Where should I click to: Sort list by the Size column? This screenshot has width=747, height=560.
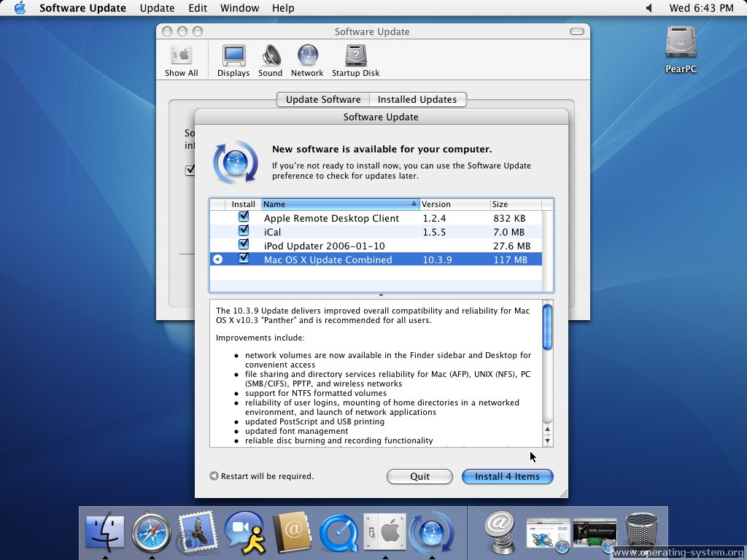click(516, 204)
